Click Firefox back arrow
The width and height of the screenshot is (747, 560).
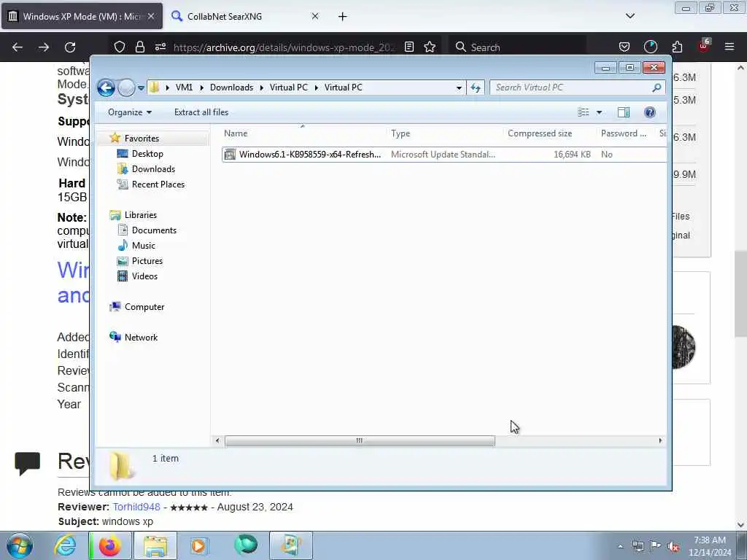18,47
